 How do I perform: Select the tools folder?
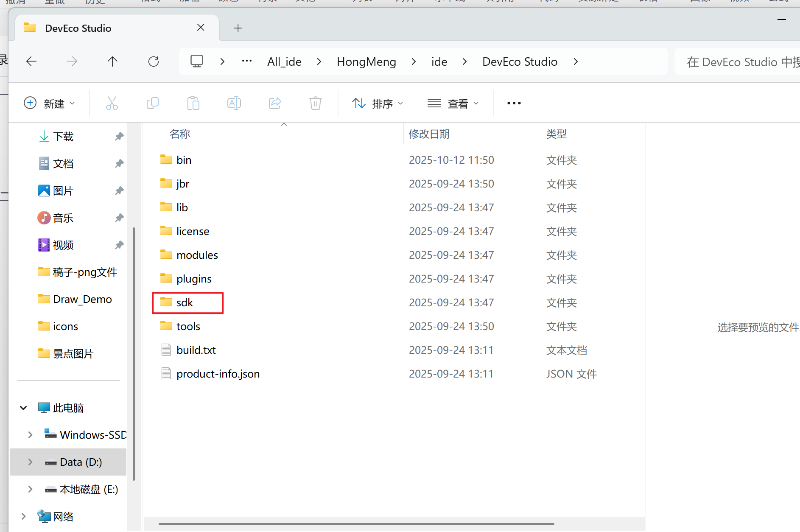pos(188,326)
